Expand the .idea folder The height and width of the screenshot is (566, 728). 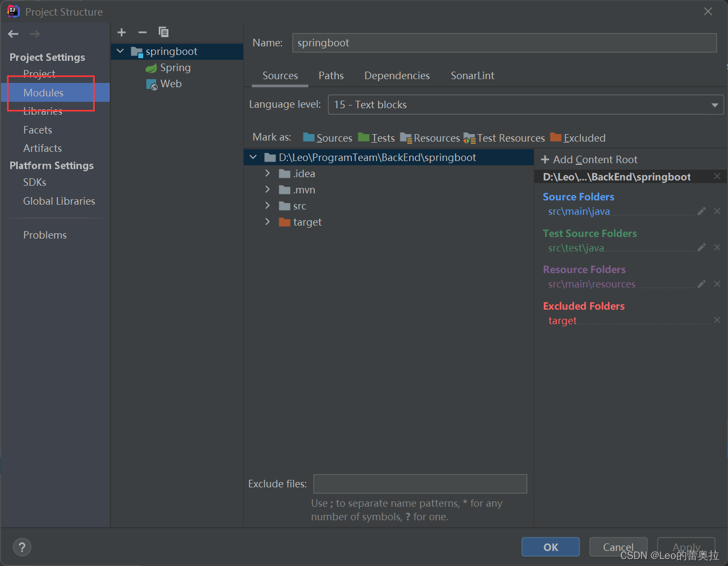pos(267,173)
